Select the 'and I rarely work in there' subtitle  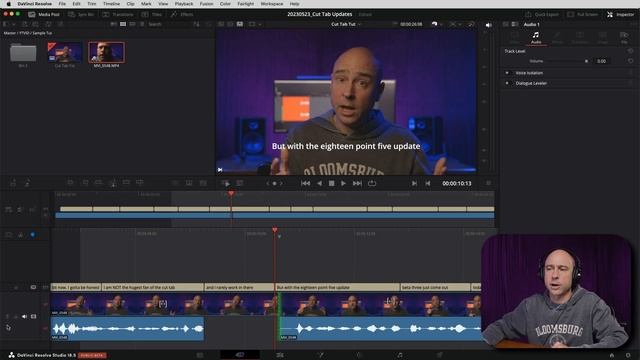239,287
